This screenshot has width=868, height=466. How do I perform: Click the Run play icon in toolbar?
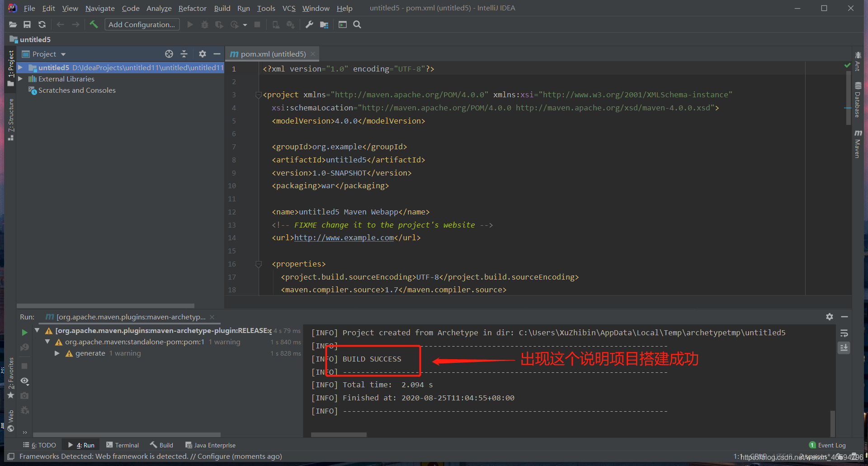pos(190,24)
